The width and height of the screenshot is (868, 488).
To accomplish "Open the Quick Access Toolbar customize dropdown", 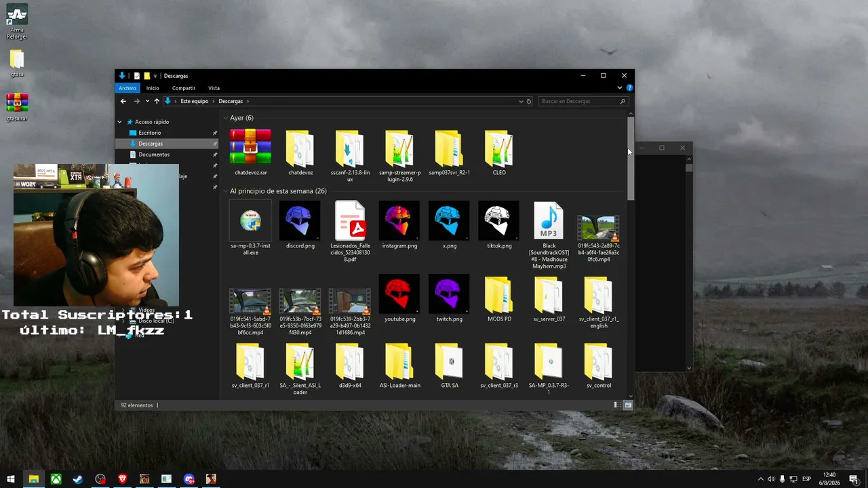I will 155,76.
